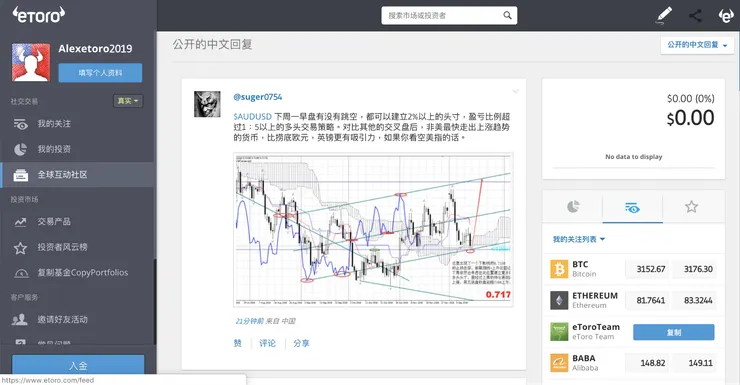Open the 公开的中文回复 filter dropdown
This screenshot has height=385, width=740.
click(697, 45)
